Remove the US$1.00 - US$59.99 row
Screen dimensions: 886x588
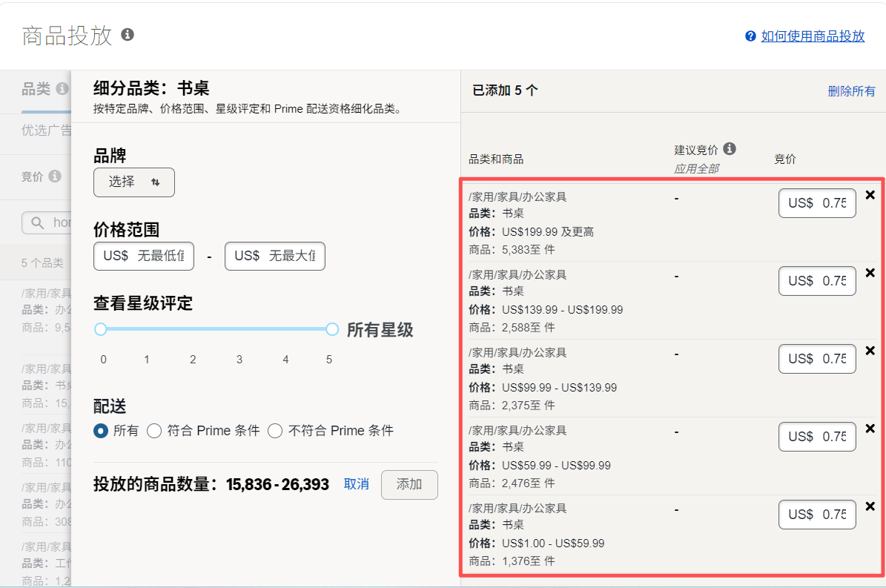870,506
